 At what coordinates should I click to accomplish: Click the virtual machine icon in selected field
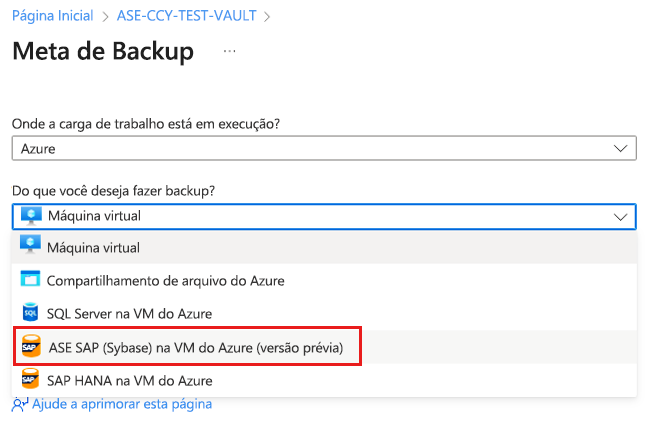pos(30,216)
